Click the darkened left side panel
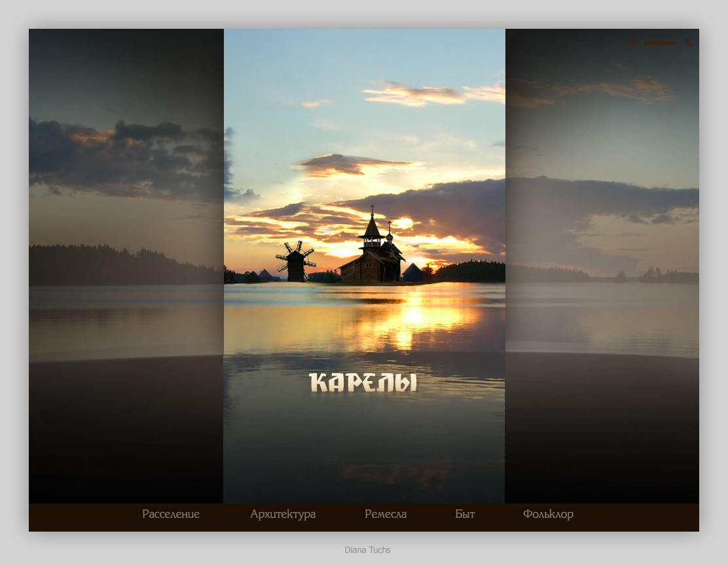 coord(126,406)
